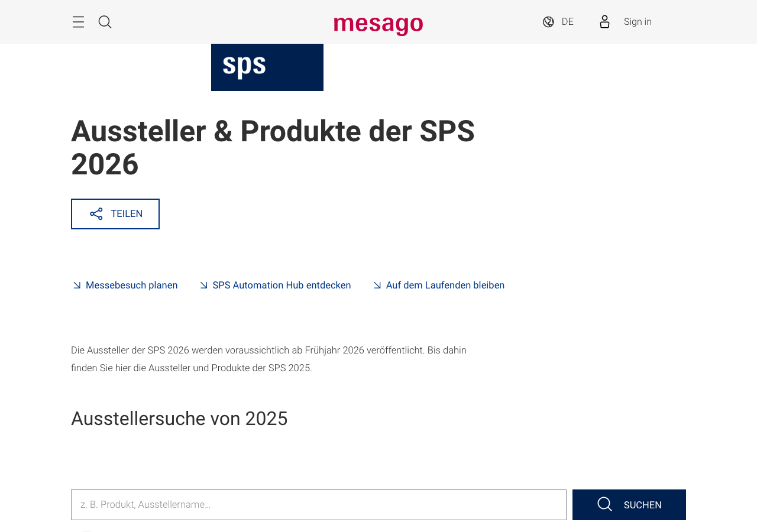
Task: Open Messebesuch planen
Action: coord(131,284)
